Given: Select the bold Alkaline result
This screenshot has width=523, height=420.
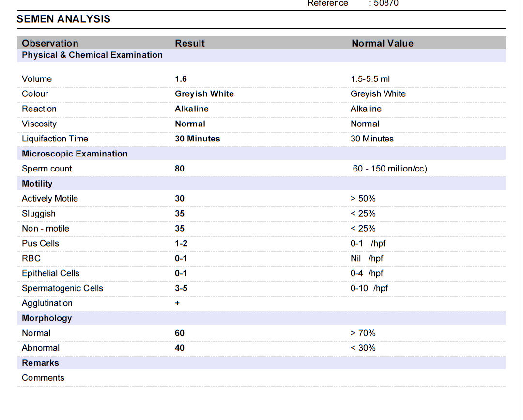Looking at the screenshot, I should (192, 109).
